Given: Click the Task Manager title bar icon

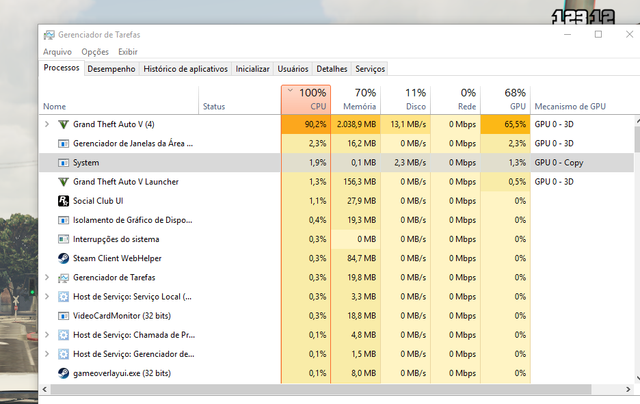Looking at the screenshot, I should tap(49, 35).
